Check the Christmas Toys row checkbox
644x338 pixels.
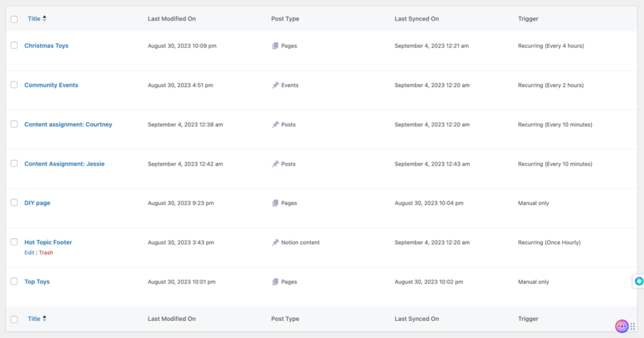14,45
